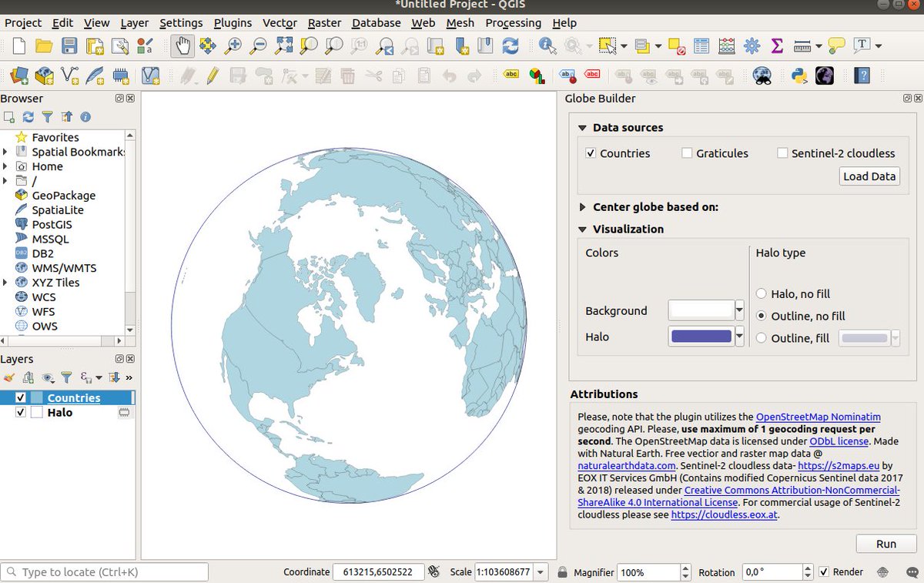Click the Run button
Screen dimensions: 924x583
tap(886, 544)
